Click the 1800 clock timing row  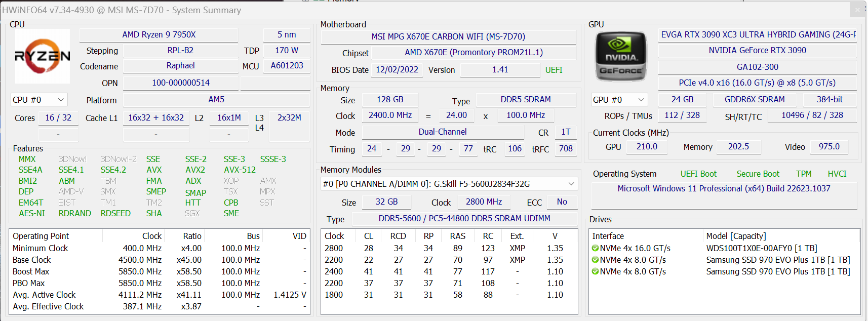(449, 295)
